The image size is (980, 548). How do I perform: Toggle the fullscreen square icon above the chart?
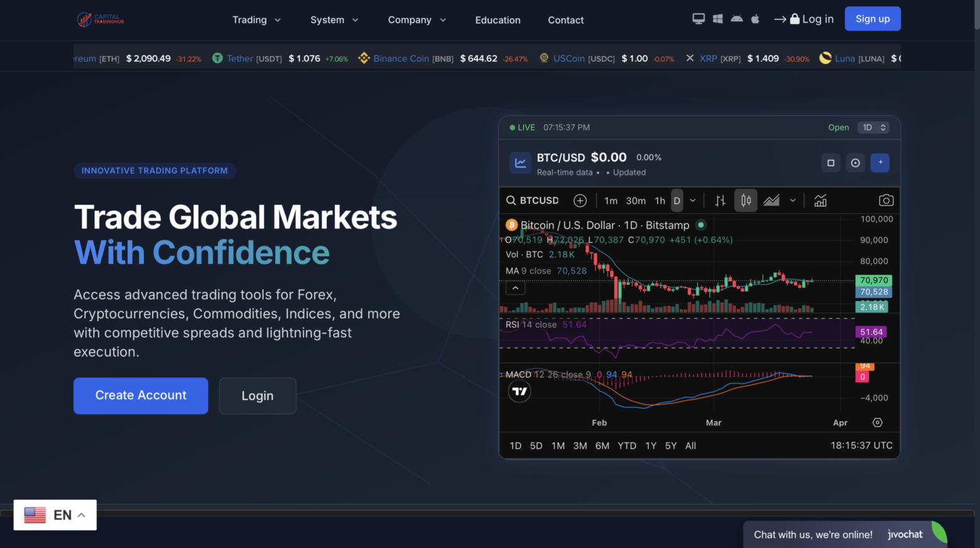pyautogui.click(x=830, y=163)
